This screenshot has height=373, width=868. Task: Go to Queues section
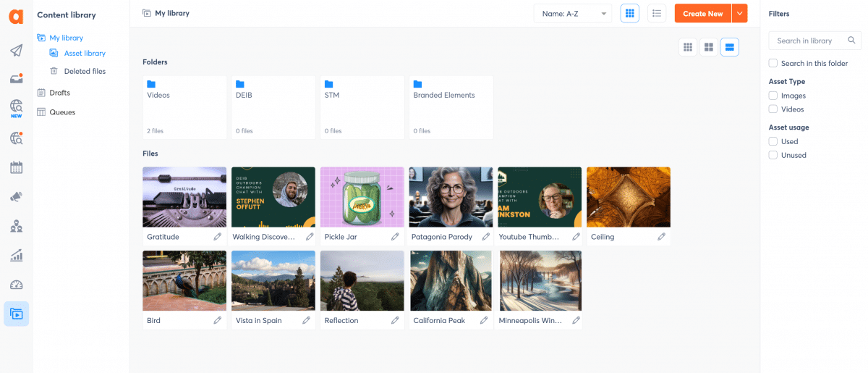(62, 112)
